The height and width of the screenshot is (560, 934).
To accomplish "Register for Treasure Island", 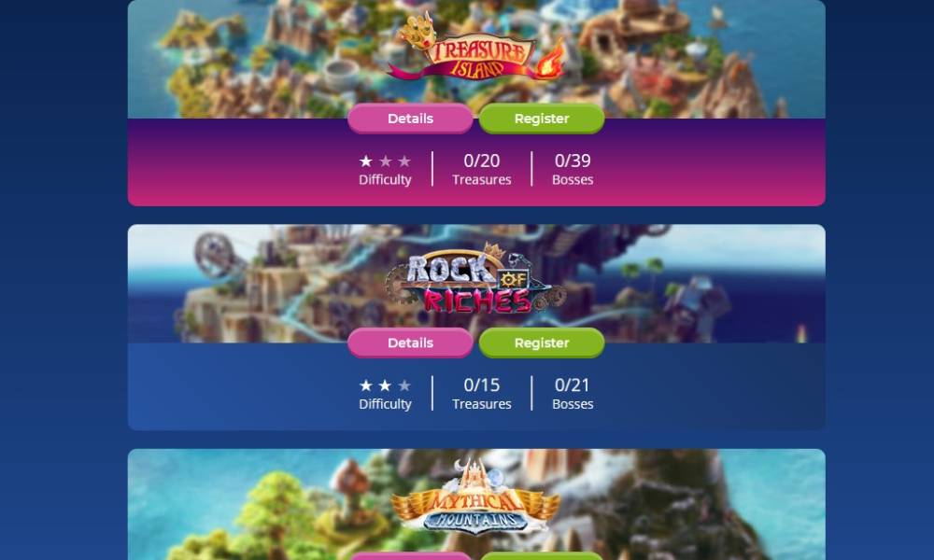I will point(542,119).
